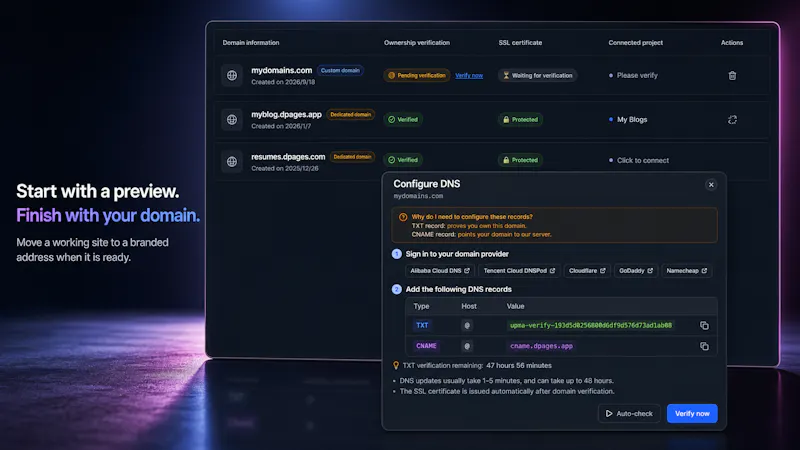The width and height of the screenshot is (800, 450).
Task: Click the My Blogs connected project
Action: point(632,119)
